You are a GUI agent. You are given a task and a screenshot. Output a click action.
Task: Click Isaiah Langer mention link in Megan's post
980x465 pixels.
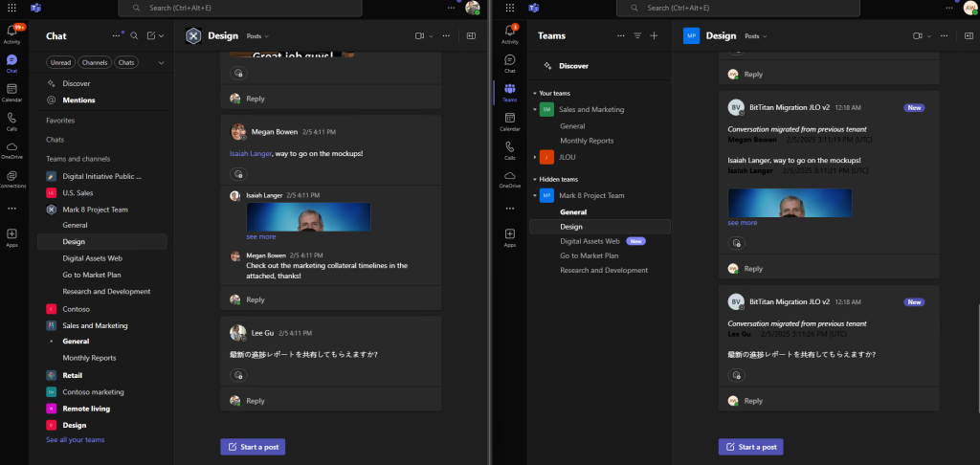coord(250,153)
